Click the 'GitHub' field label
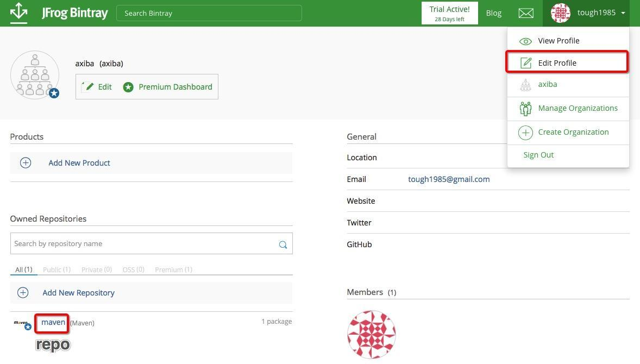 (359, 244)
